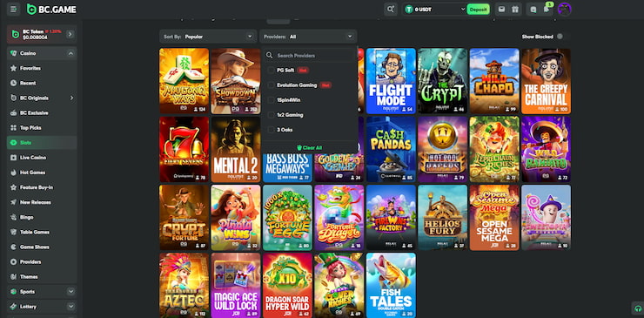
Task: Open the Flight Mode game thumbnail
Action: (391, 81)
